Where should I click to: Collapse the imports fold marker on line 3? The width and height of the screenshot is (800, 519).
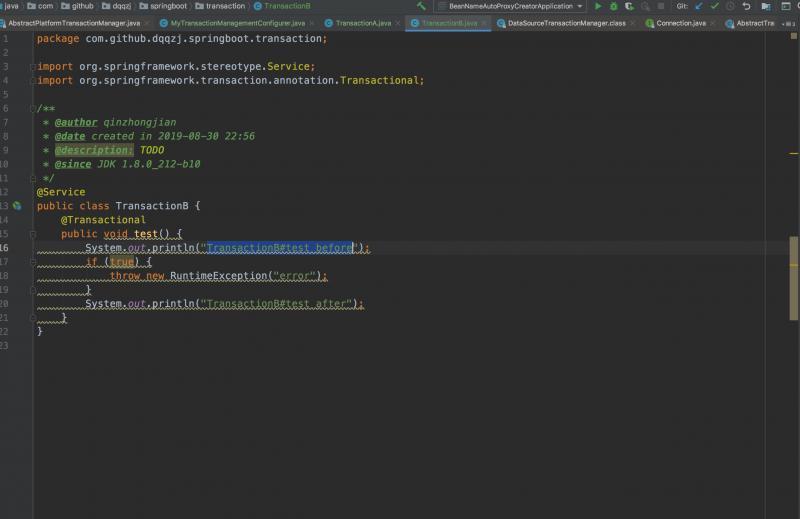click(x=33, y=66)
